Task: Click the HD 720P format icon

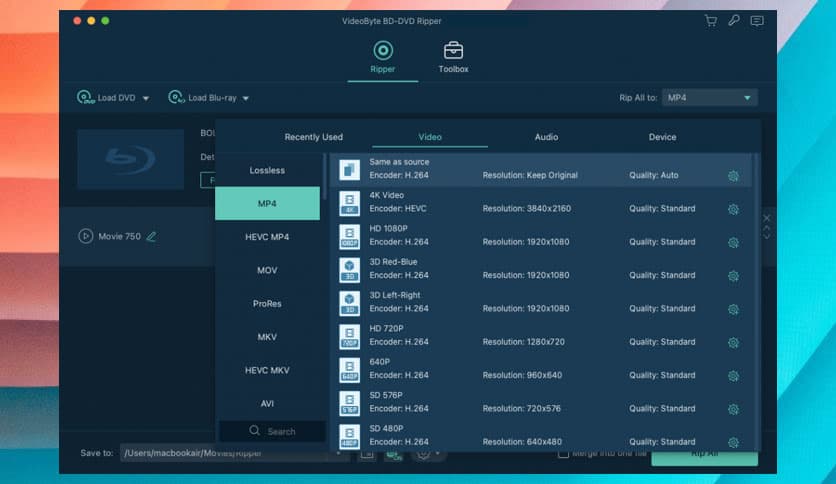Action: tap(349, 337)
